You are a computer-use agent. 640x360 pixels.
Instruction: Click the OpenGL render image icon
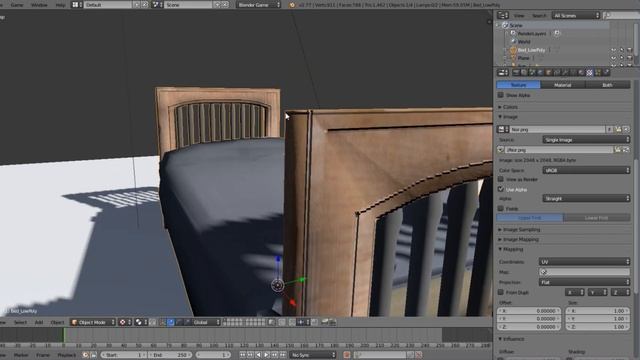pyautogui.click(x=325, y=322)
